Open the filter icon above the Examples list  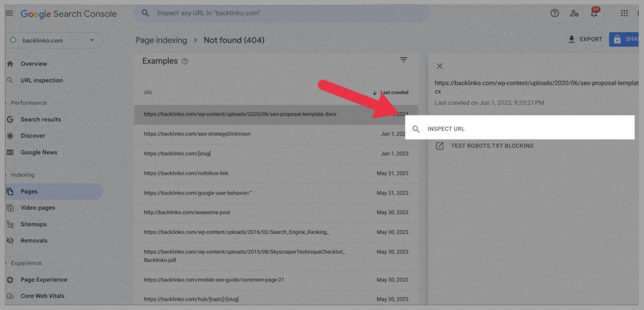[404, 59]
